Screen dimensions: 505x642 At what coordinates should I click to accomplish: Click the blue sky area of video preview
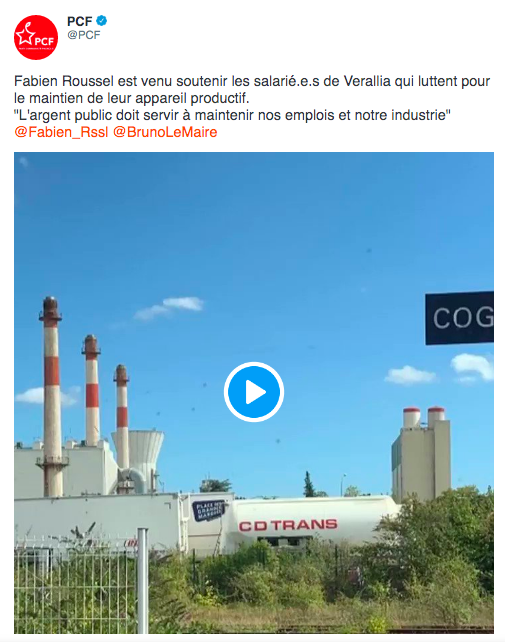click(x=254, y=229)
